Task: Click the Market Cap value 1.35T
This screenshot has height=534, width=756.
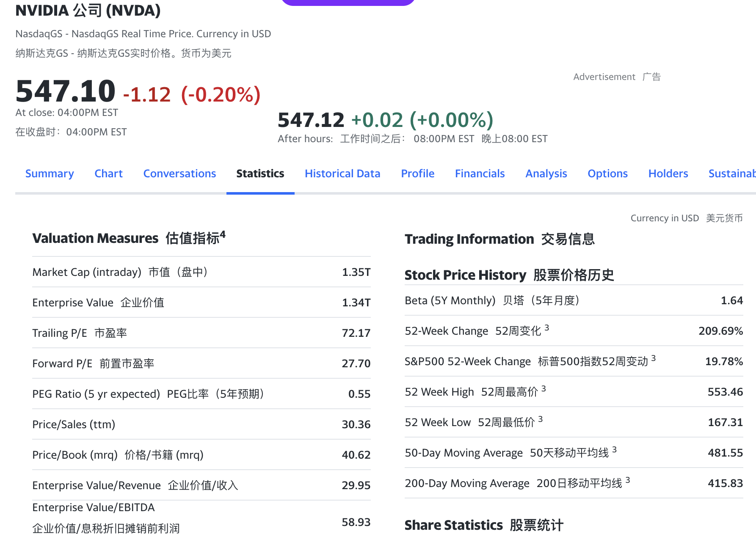Action: click(x=356, y=272)
